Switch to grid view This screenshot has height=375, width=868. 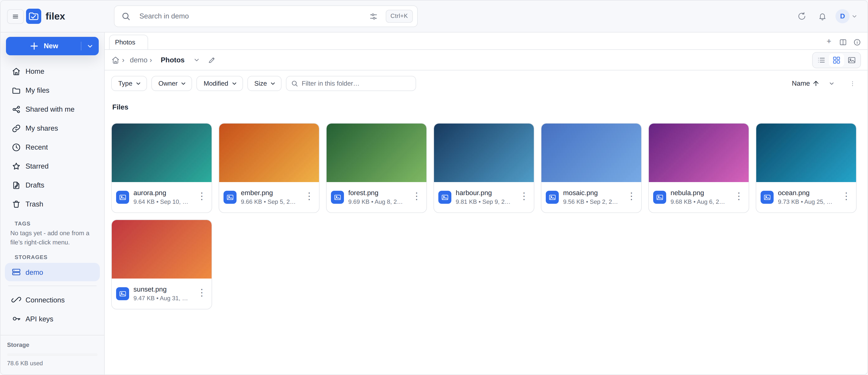click(836, 60)
